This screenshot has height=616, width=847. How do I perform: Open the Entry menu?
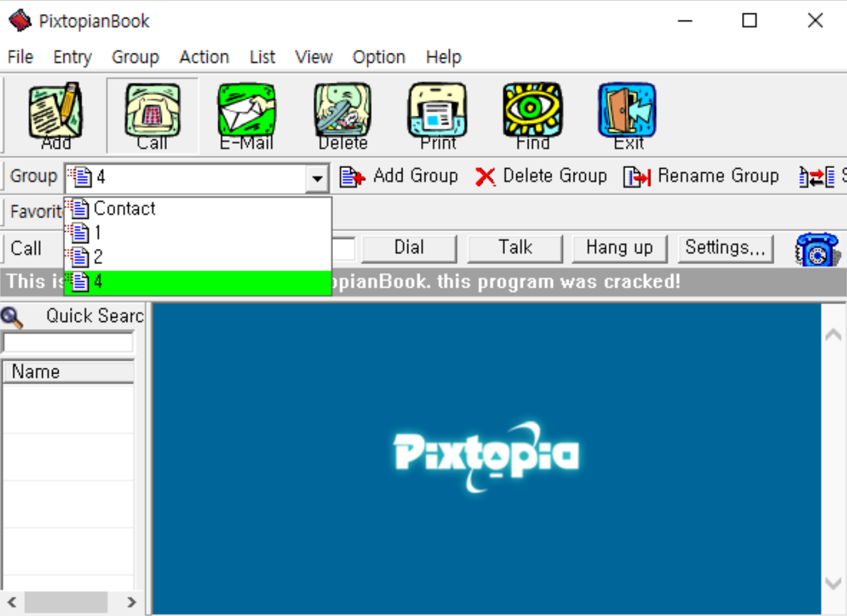73,57
